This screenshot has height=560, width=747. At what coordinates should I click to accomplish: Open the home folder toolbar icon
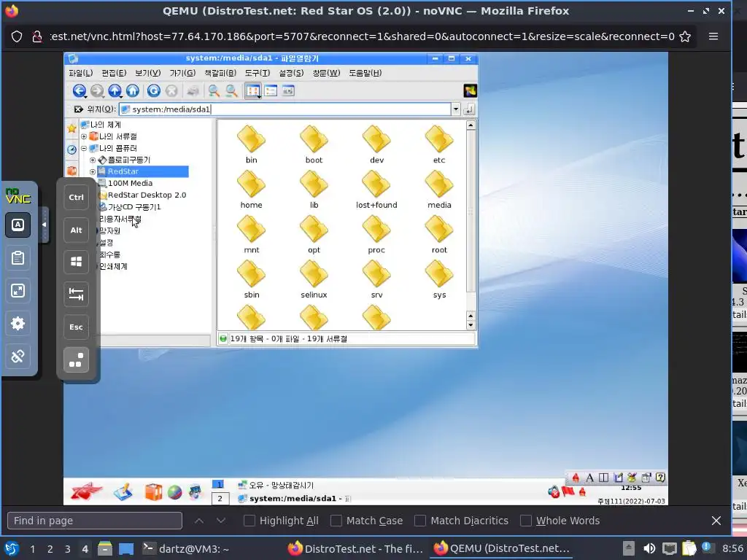click(x=133, y=90)
